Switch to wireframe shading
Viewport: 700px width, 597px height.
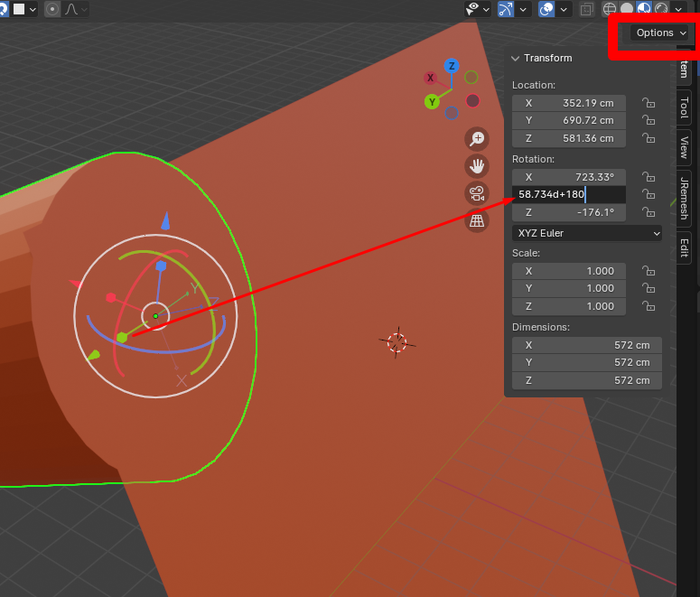coord(610,8)
